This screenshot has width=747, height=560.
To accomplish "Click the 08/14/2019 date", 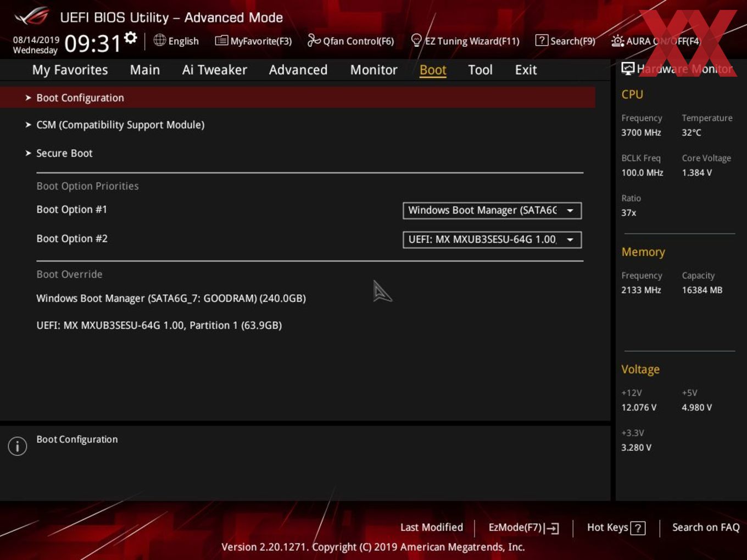I will (x=36, y=40).
